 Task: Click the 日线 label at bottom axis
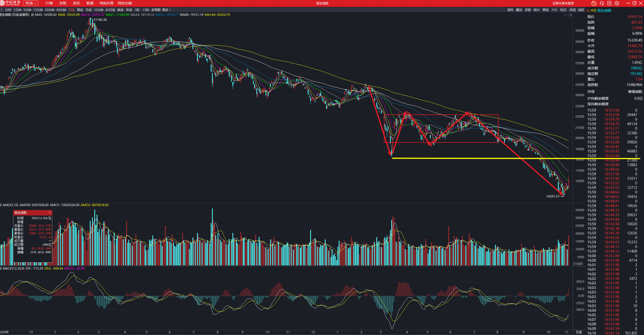tap(579, 332)
